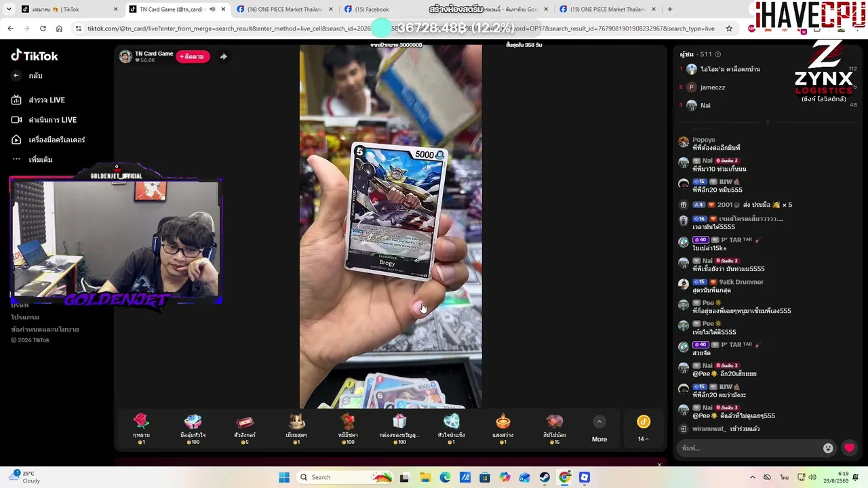Send the มืออุ้มหัวใจ heart-hands gift
This screenshot has height=488, width=868.
(x=193, y=428)
